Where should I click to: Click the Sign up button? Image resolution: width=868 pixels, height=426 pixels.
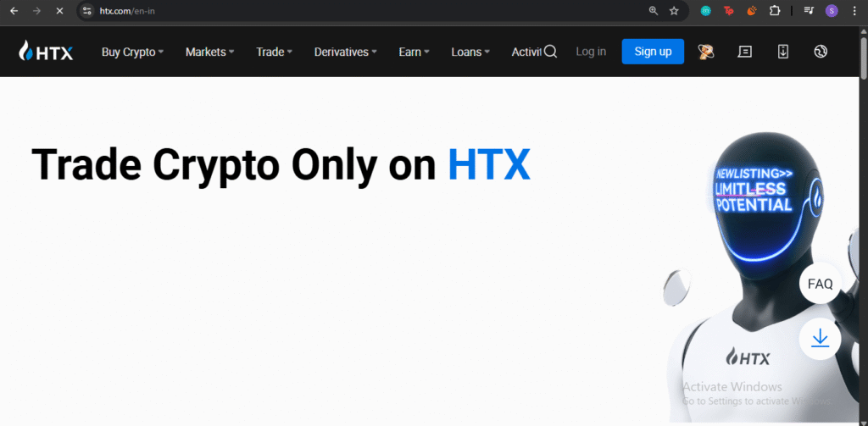[653, 52]
